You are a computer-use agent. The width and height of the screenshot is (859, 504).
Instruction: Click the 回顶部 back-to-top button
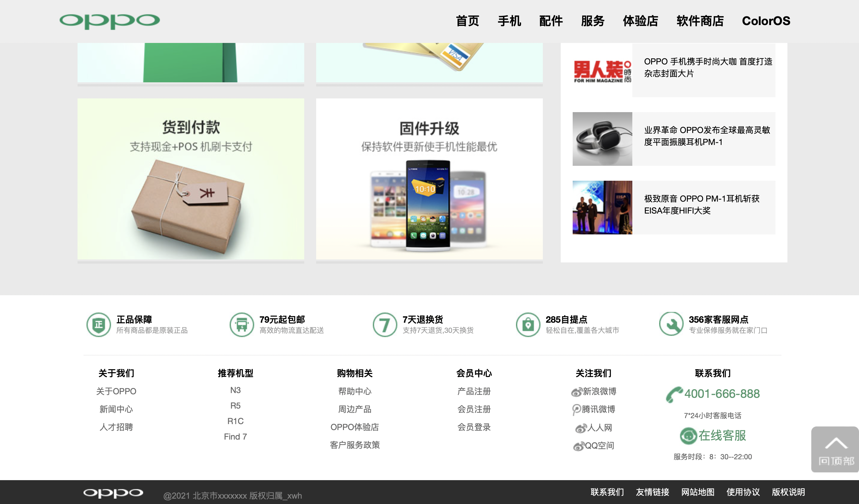[x=835, y=449]
